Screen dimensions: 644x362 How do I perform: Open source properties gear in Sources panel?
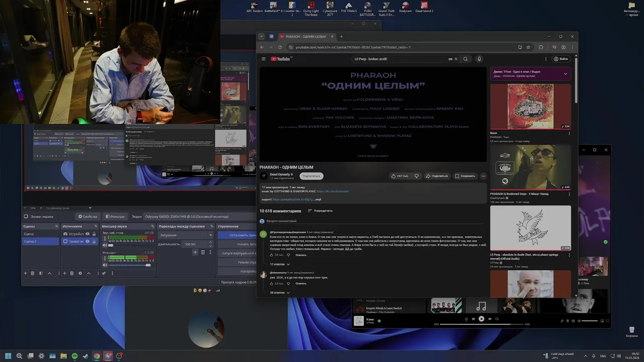click(80, 273)
